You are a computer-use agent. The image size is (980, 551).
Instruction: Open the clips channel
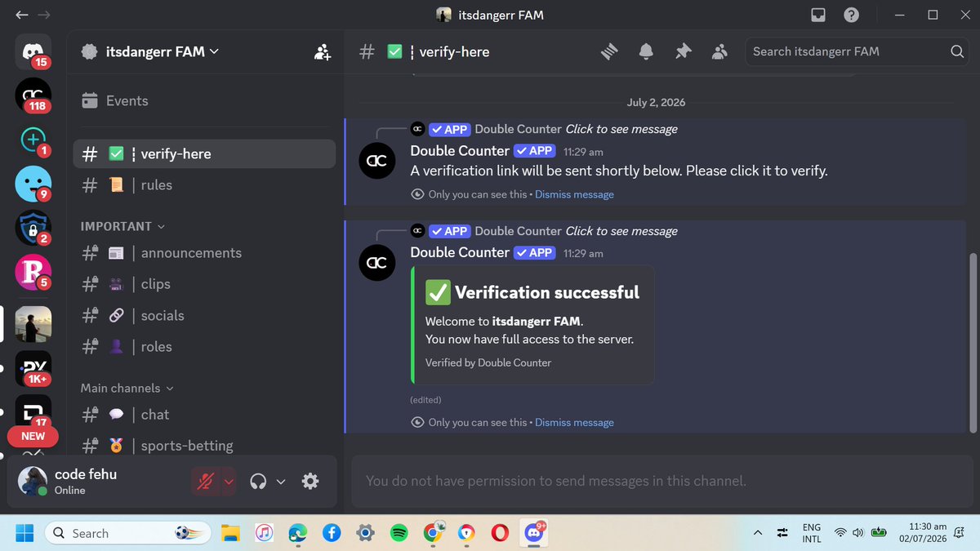coord(204,284)
